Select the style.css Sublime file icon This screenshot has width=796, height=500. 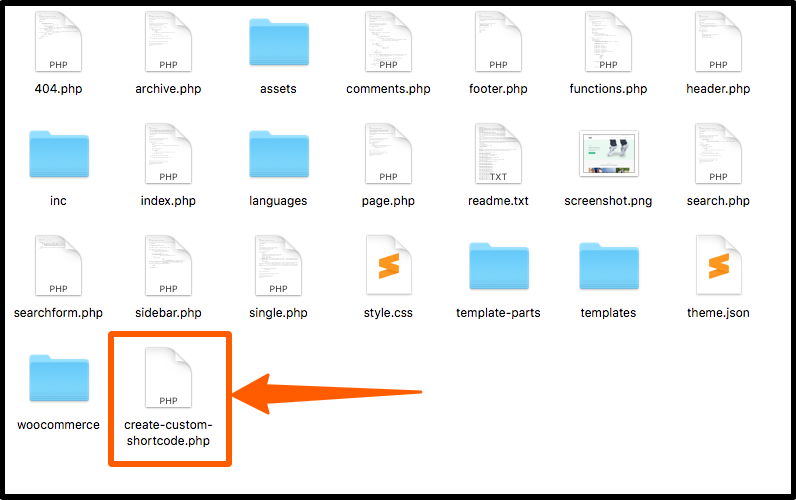click(388, 265)
